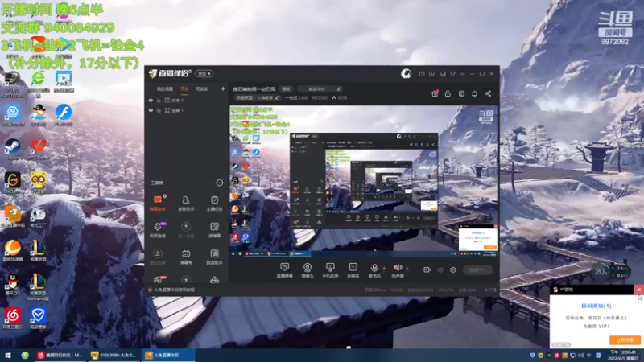Switch to the 我的场景 tab

point(165,89)
